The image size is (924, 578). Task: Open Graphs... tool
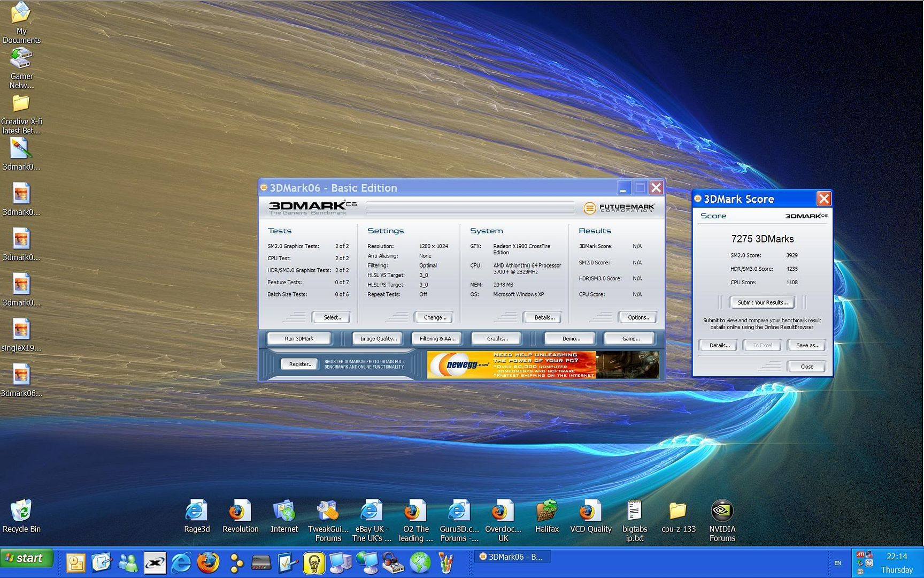coord(497,339)
